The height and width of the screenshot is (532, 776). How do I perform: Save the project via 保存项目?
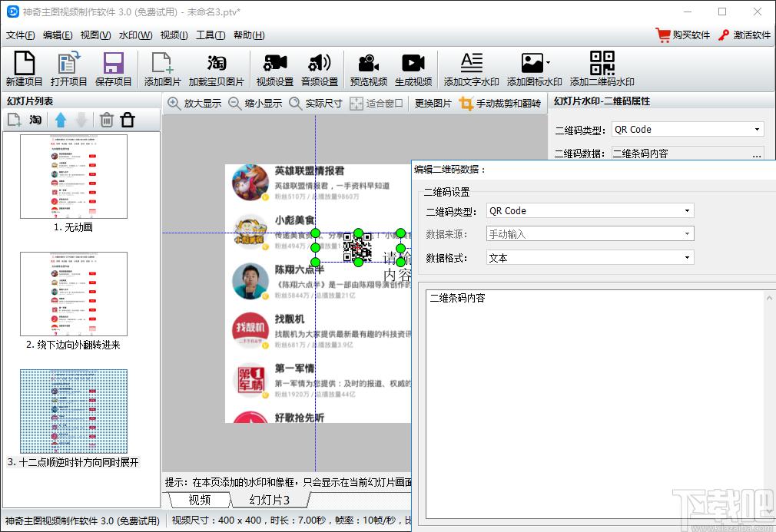pyautogui.click(x=114, y=69)
